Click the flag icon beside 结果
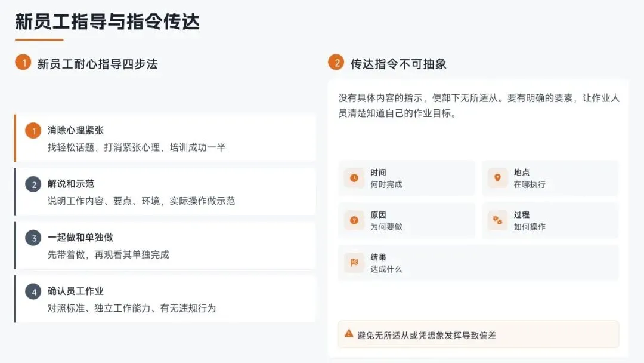This screenshot has width=644, height=363. tap(354, 263)
